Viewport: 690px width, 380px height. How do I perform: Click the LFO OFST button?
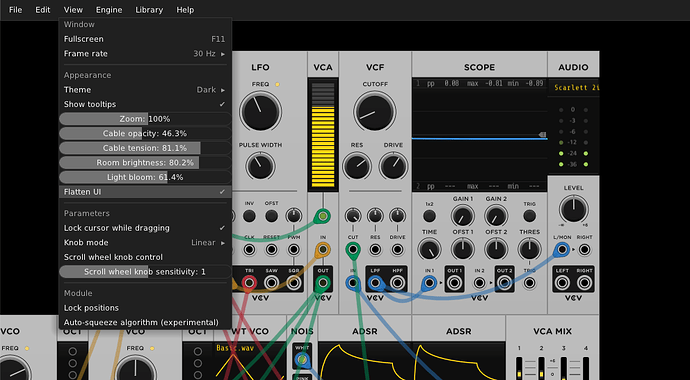click(272, 216)
